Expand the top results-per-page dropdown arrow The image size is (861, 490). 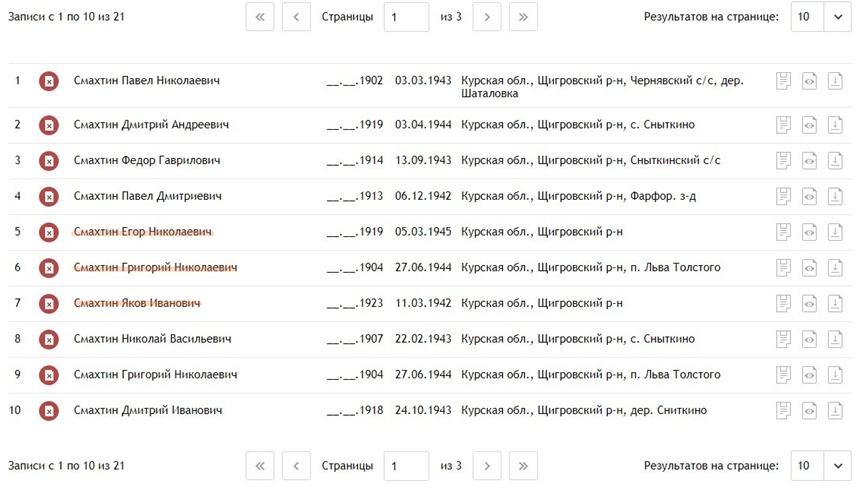pos(838,17)
